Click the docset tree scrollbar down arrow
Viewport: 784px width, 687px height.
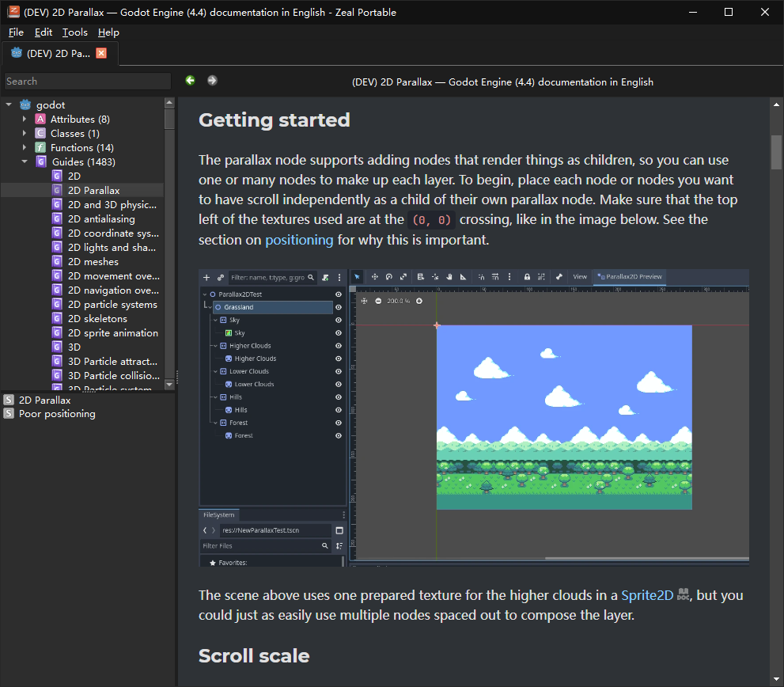click(169, 385)
